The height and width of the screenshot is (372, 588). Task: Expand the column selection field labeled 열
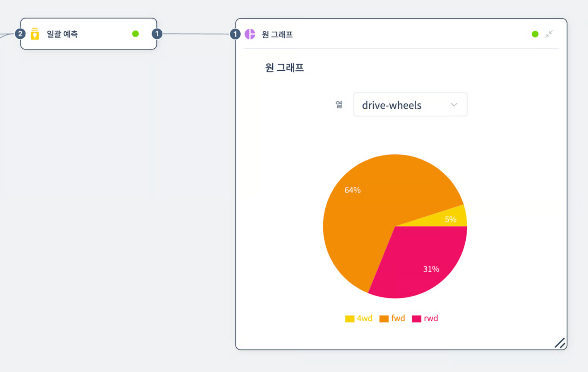click(x=410, y=104)
